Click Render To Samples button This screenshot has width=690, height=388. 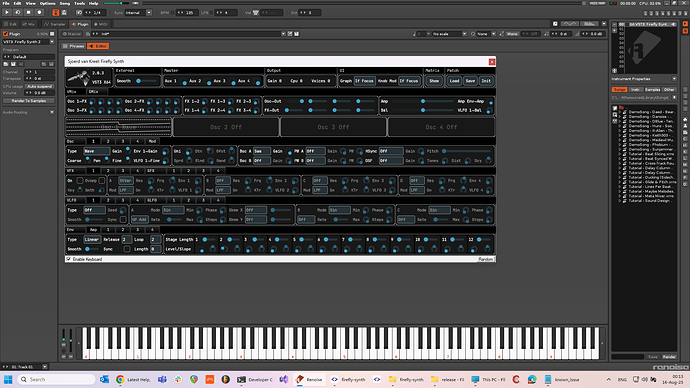click(29, 101)
